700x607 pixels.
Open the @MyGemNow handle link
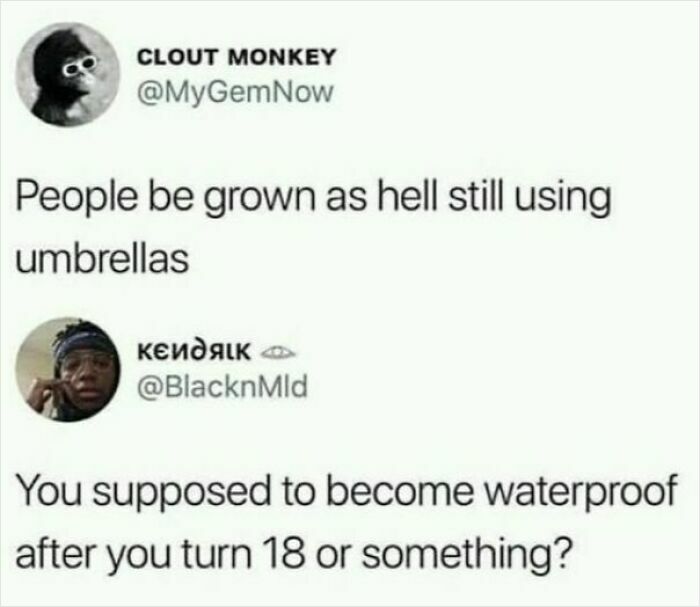[236, 92]
